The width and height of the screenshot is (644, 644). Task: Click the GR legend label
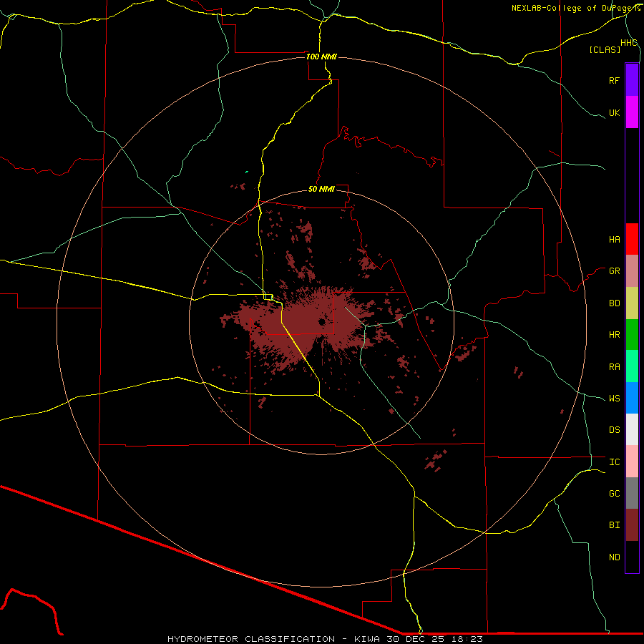pyautogui.click(x=614, y=271)
